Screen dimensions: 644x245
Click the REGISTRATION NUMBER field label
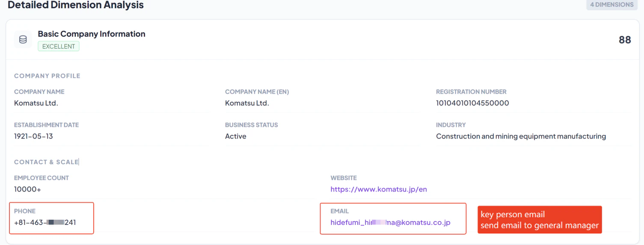coord(471,92)
